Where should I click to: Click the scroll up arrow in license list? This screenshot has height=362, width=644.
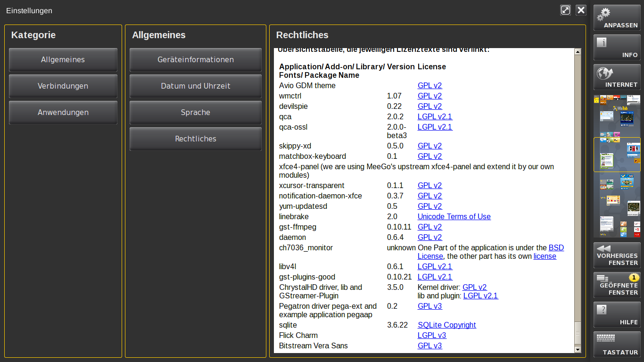(578, 52)
